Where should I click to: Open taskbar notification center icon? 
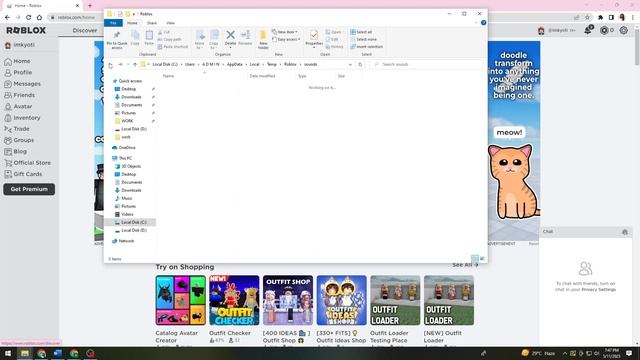click(x=629, y=353)
